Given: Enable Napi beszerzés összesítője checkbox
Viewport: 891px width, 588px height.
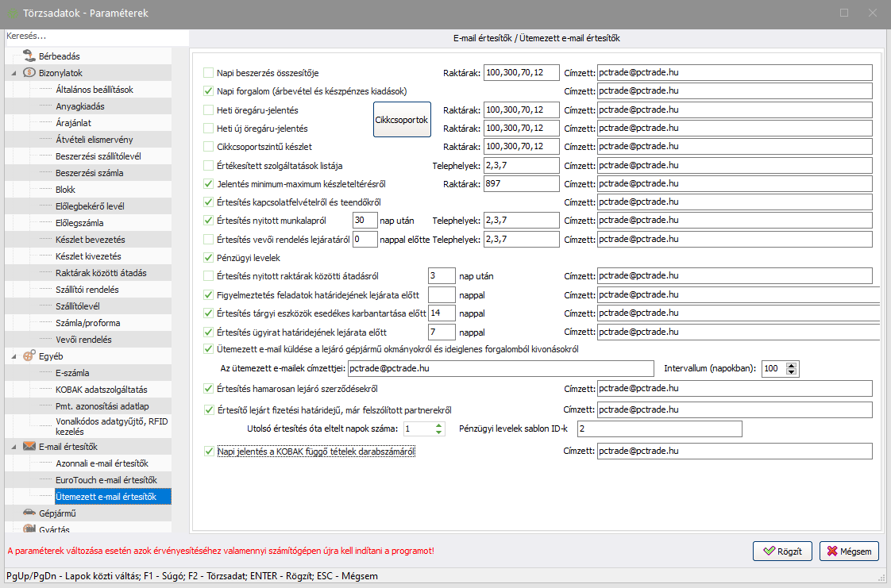Looking at the screenshot, I should (x=209, y=73).
